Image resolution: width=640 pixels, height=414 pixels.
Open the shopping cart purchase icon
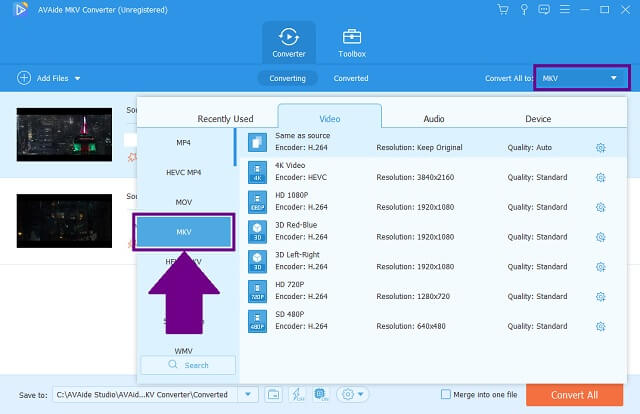pyautogui.click(x=503, y=9)
